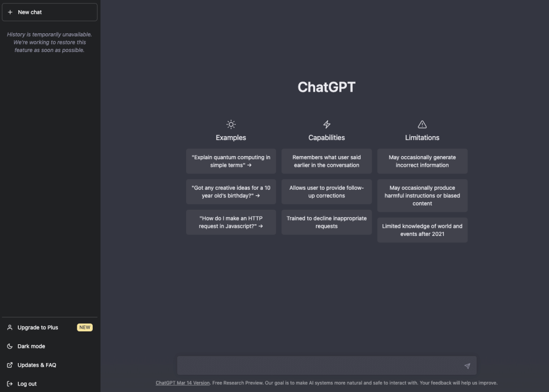Start a New chat
The image size is (549, 392).
point(50,12)
